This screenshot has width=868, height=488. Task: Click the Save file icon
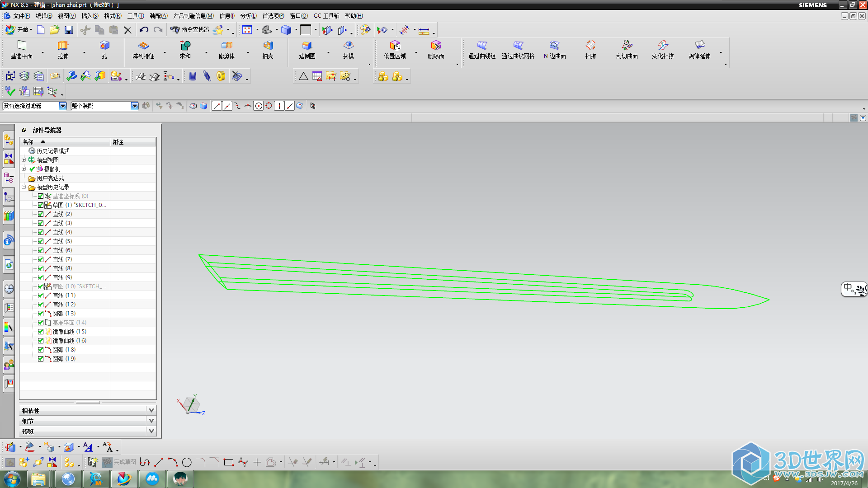point(69,30)
